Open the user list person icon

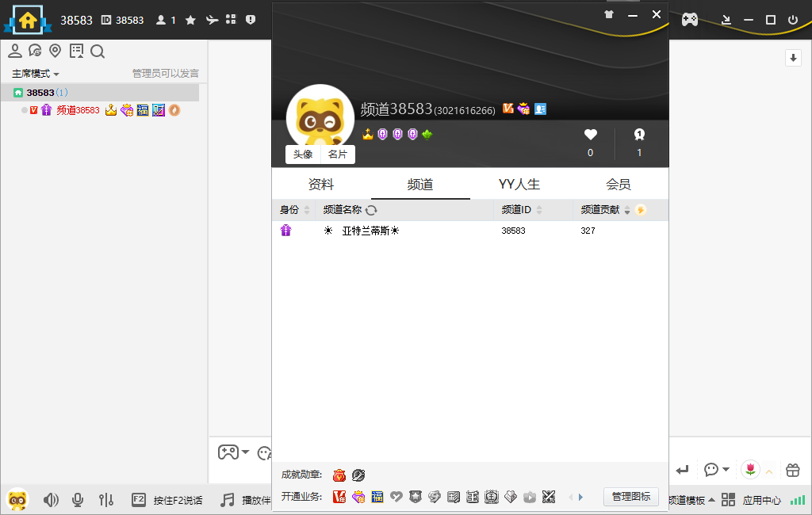pos(15,51)
